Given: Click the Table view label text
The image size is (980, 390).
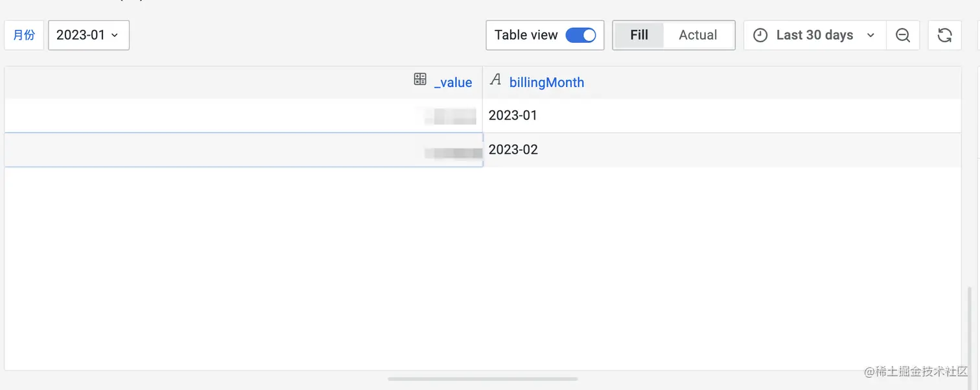Looking at the screenshot, I should tap(526, 36).
